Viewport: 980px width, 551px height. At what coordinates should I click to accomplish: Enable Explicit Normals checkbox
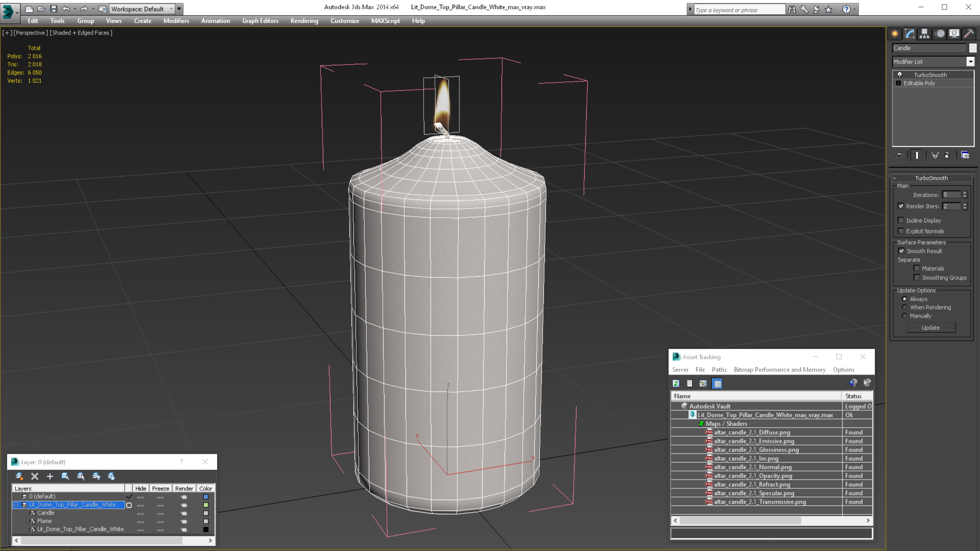click(x=901, y=231)
